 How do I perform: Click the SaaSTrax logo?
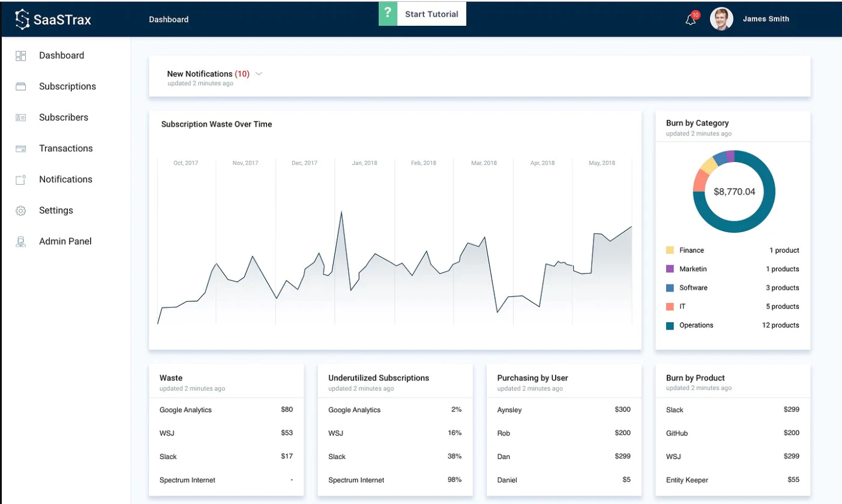[x=54, y=19]
